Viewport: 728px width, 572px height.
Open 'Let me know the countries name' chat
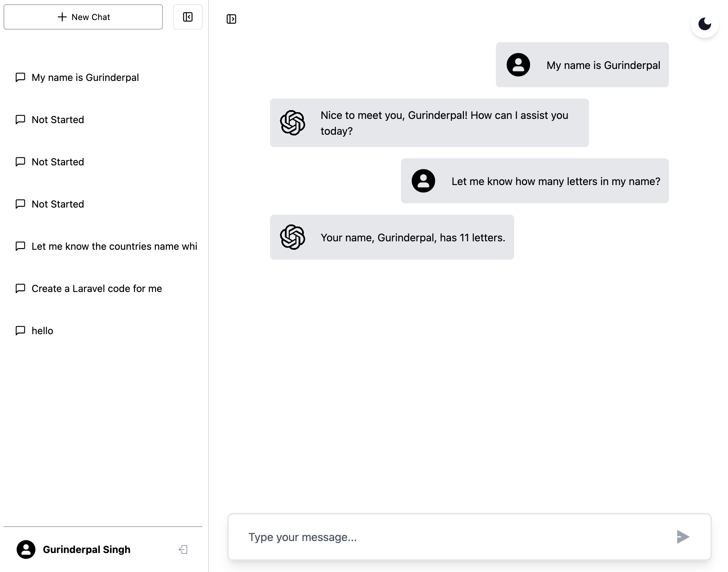(114, 246)
